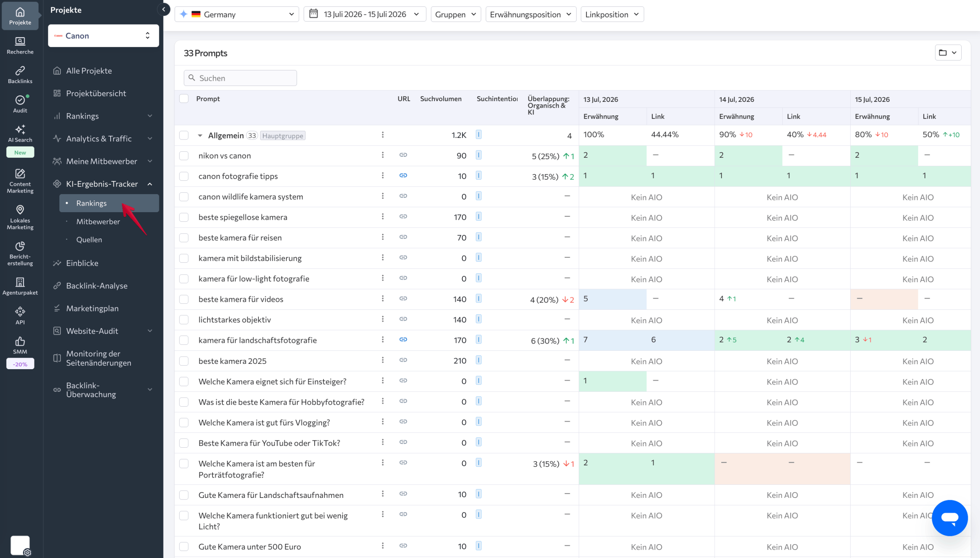Select the canon fotografie tipps checkbox
The width and height of the screenshot is (980, 558).
(x=184, y=176)
